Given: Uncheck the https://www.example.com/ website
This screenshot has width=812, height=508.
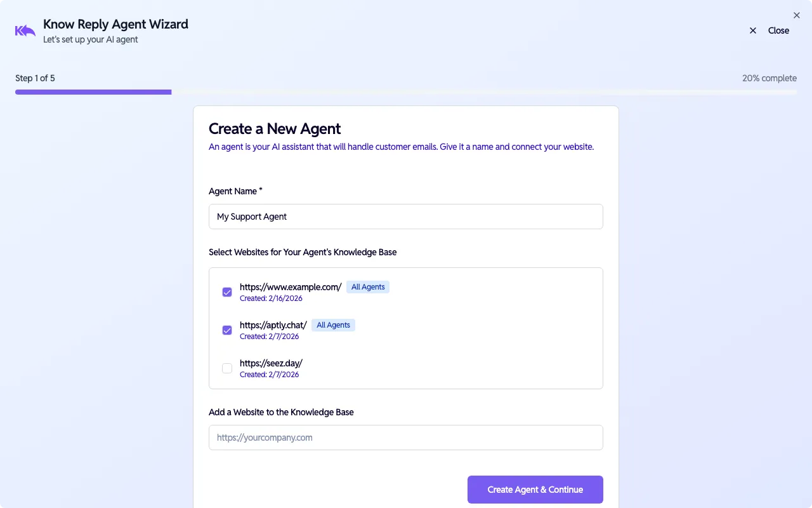Looking at the screenshot, I should click(227, 292).
